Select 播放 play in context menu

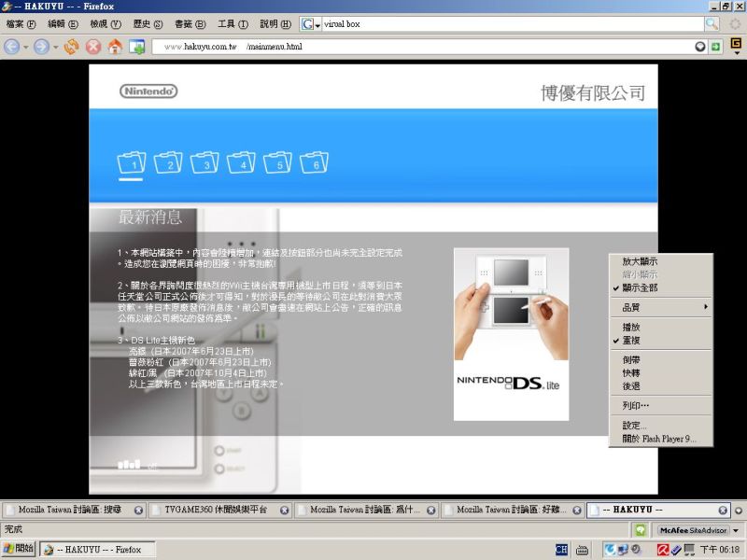pyautogui.click(x=661, y=327)
